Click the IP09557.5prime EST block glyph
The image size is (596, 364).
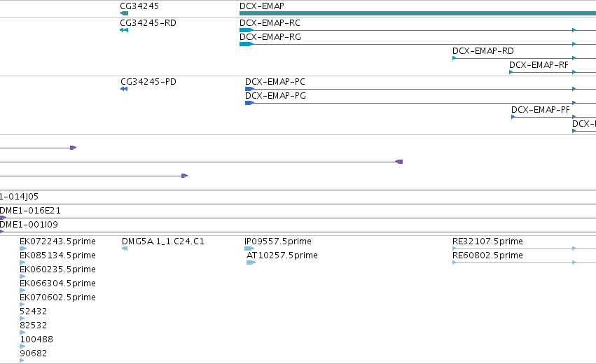[249, 248]
